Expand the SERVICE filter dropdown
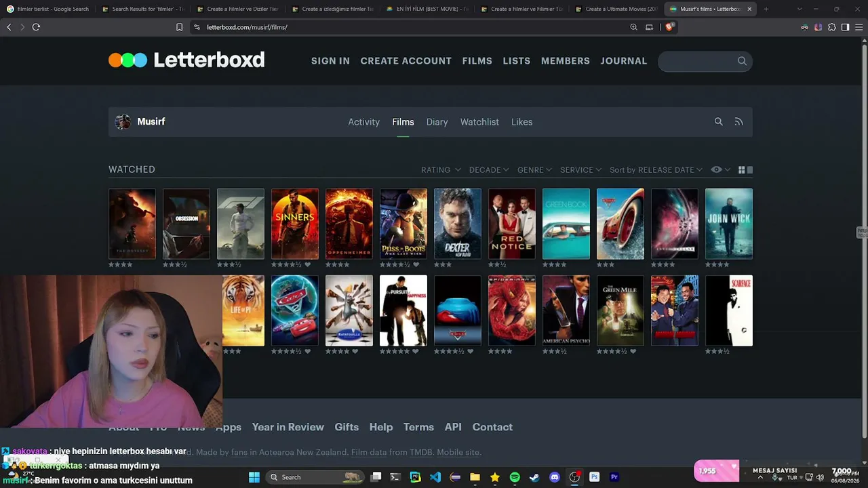868x488 pixels. [x=581, y=170]
